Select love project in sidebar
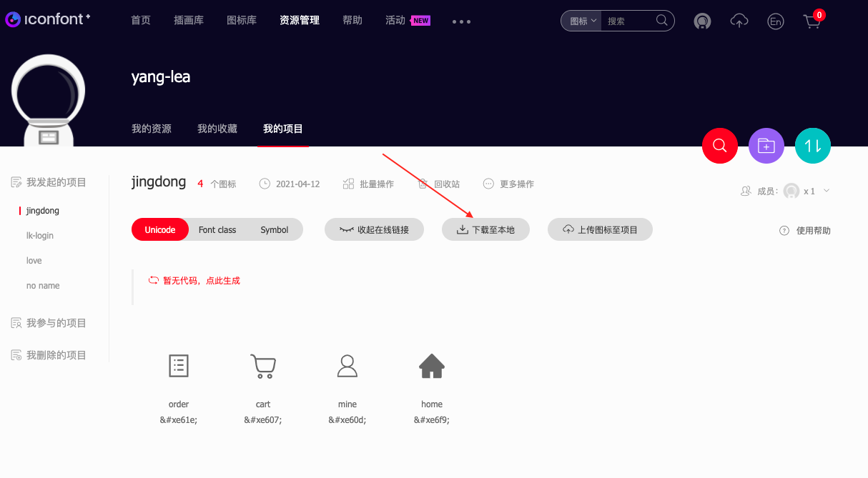This screenshot has height=478, width=868. [34, 261]
